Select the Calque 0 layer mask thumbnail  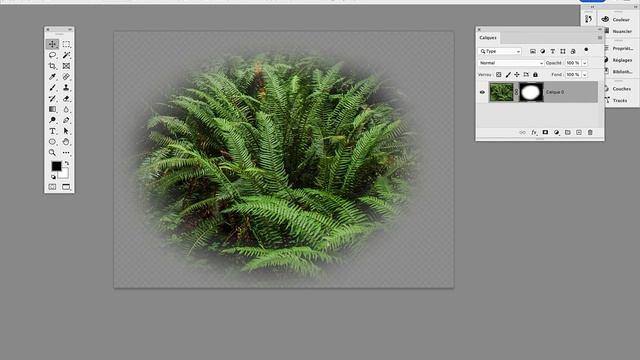(531, 92)
